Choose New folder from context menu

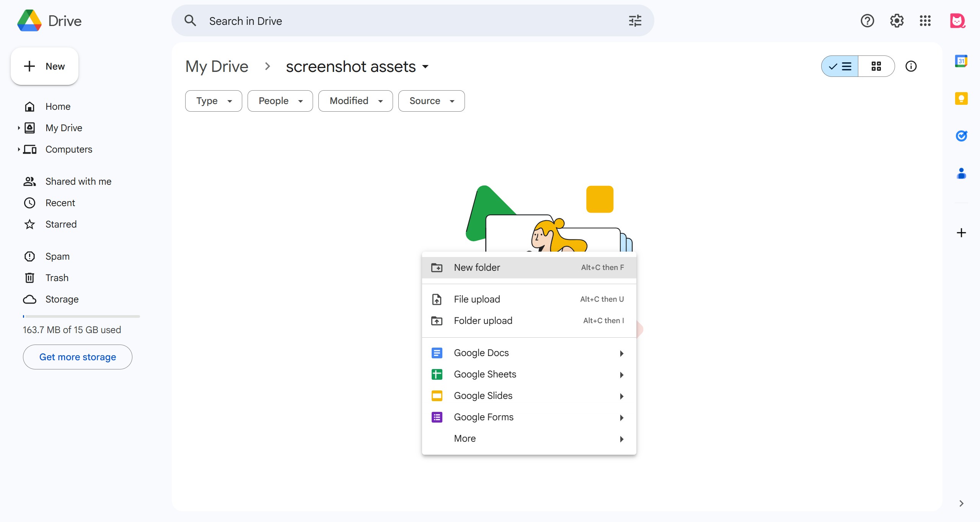coord(529,267)
